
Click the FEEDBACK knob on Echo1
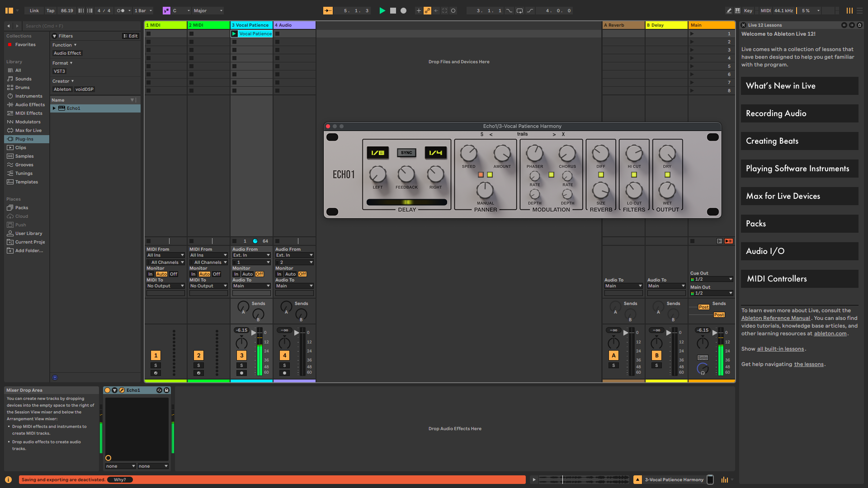point(406,174)
